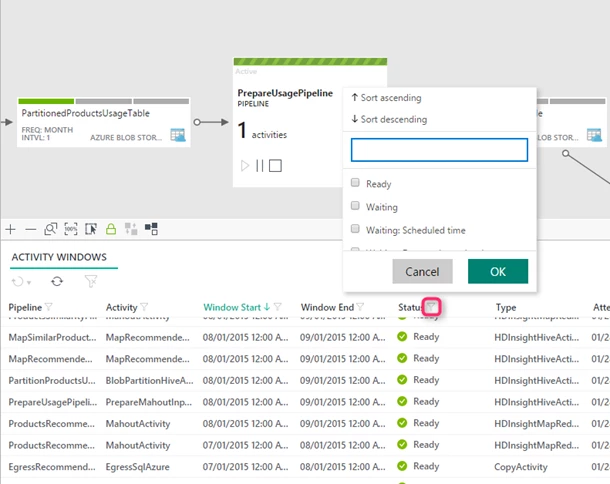
Task: Click the auto-position layout icon
Action: pos(131,229)
